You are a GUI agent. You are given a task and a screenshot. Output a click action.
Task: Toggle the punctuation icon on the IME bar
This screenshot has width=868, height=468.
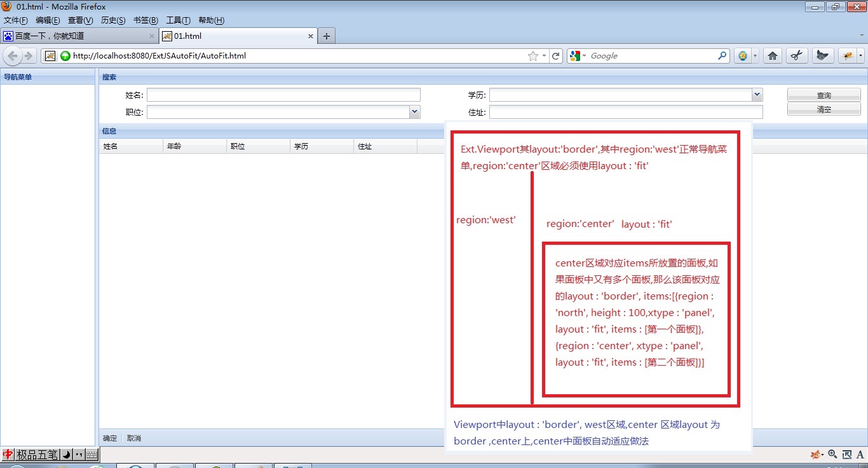79,455
